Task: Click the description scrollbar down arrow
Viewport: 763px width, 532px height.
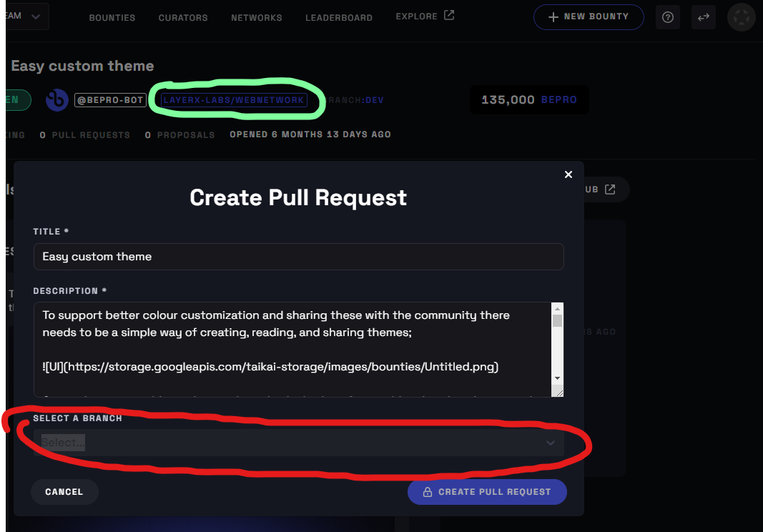Action: [x=557, y=378]
